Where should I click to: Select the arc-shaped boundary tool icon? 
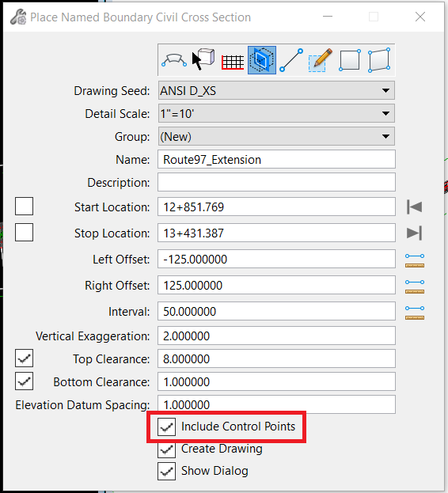pos(174,60)
